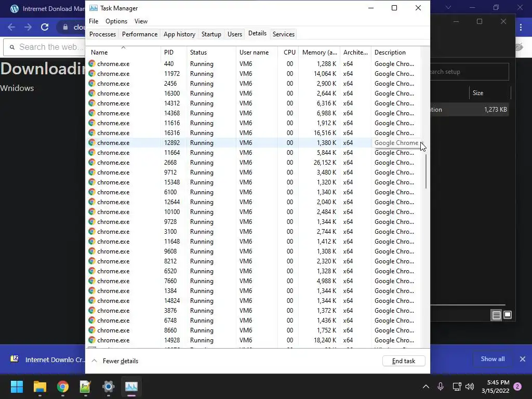The height and width of the screenshot is (399, 532).
Task: Open the browser three-dot menu
Action: (521, 27)
